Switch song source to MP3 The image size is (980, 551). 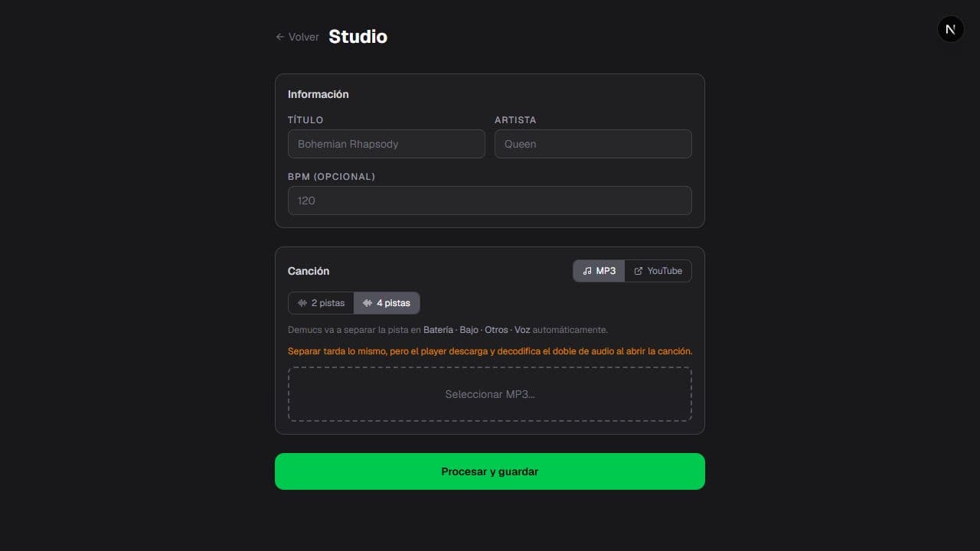(599, 271)
